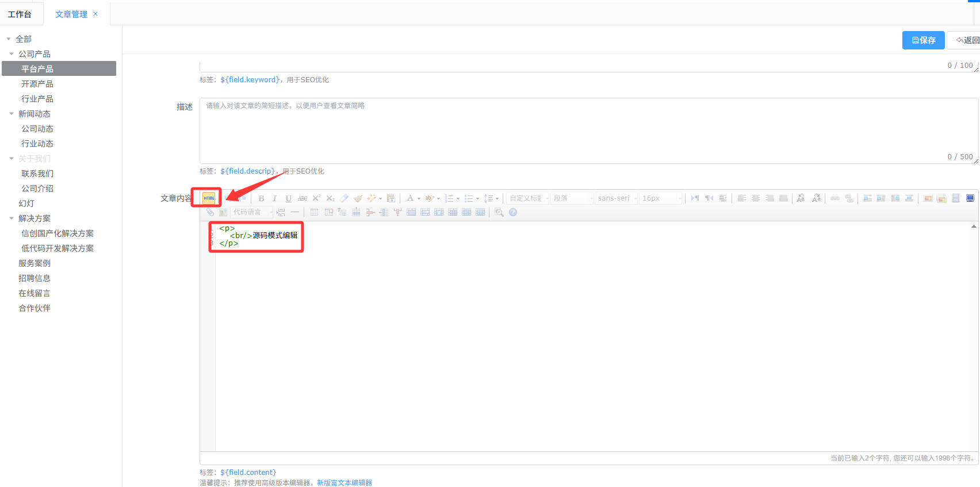Click the single image upload icon
This screenshot has width=980, height=487.
coord(928,198)
